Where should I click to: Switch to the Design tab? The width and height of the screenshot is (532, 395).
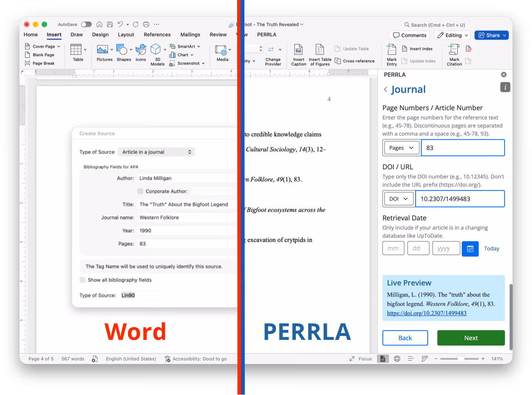click(x=100, y=35)
